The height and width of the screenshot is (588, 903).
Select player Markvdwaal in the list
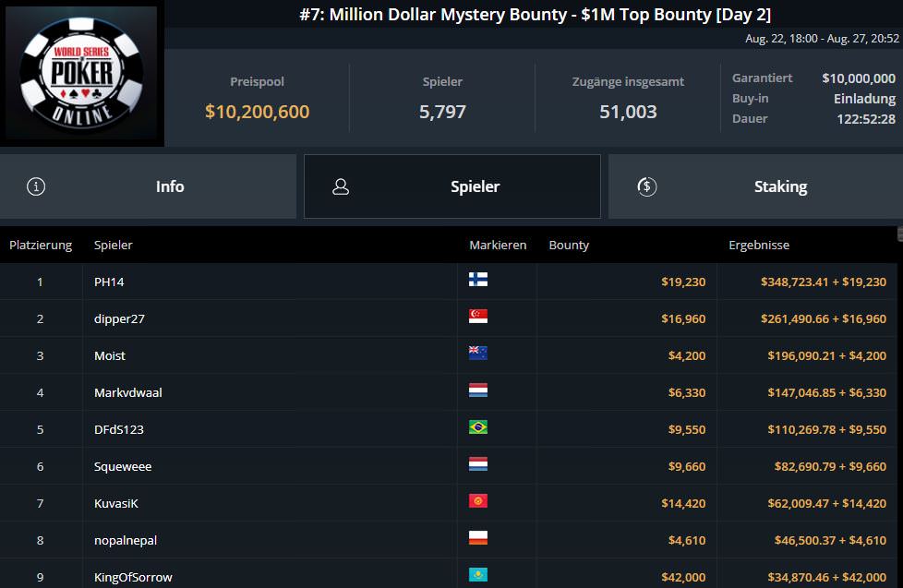pos(126,392)
